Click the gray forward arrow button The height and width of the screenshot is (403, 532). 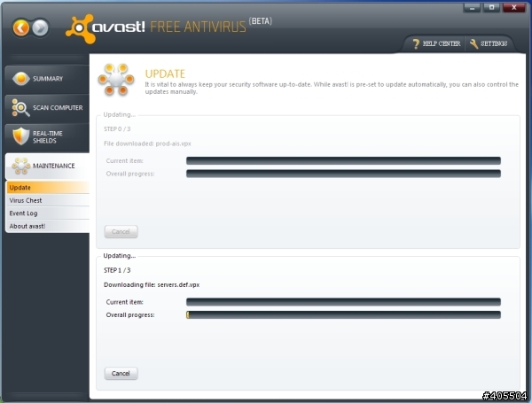[41, 27]
